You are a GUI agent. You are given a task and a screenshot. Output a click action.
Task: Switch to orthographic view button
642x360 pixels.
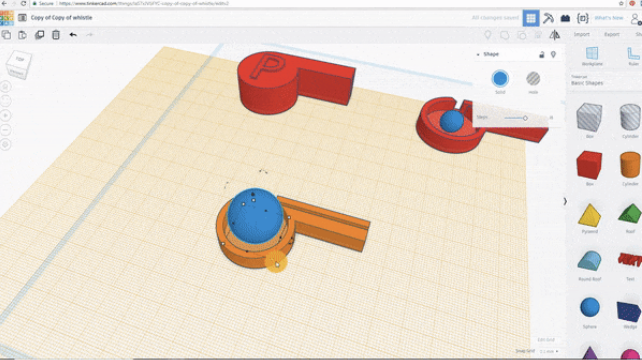6,144
